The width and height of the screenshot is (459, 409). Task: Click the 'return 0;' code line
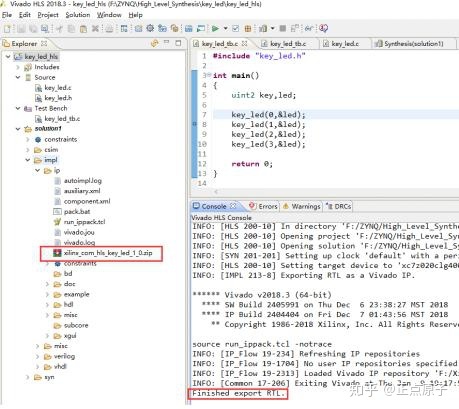[252, 164]
